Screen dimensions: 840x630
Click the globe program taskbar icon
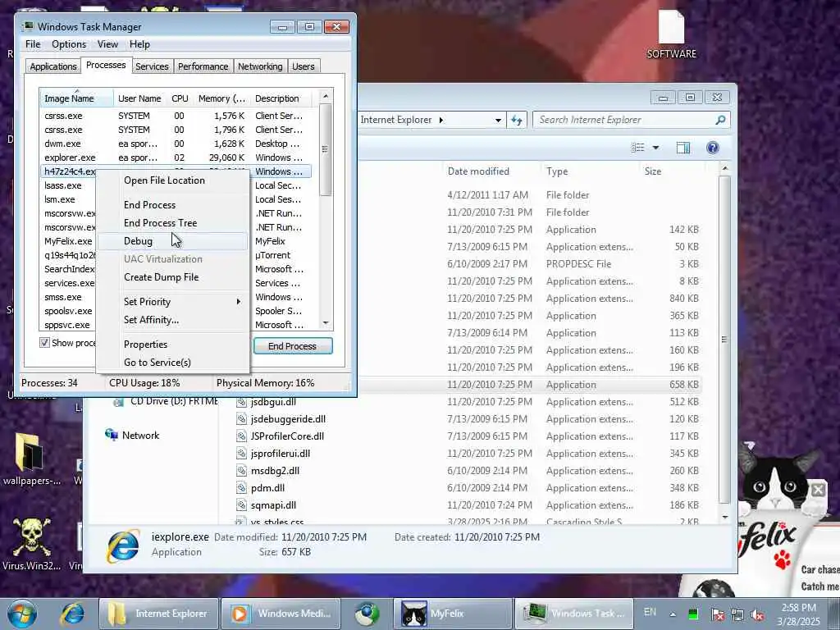(367, 614)
